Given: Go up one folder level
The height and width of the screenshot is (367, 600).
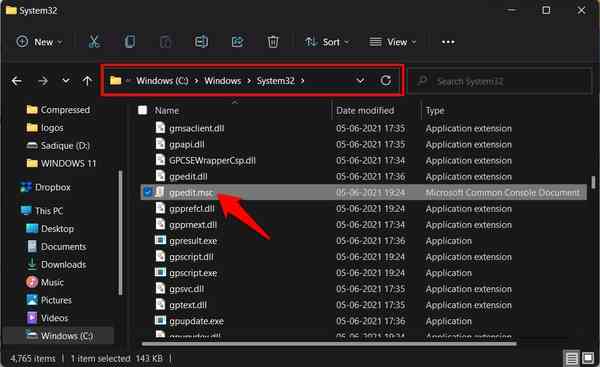Looking at the screenshot, I should point(87,81).
